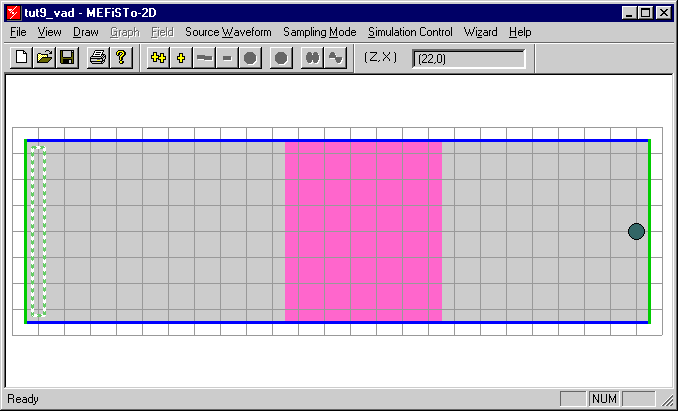
Task: Open the Help menu
Action: click(520, 32)
